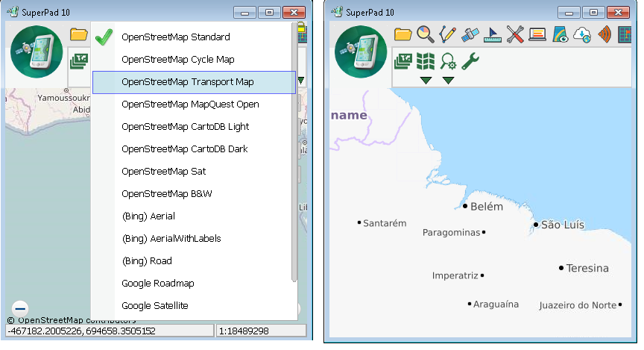This screenshot has width=644, height=350.
Task: Minimize the left SuperPad 10 window
Action: pos(244,13)
